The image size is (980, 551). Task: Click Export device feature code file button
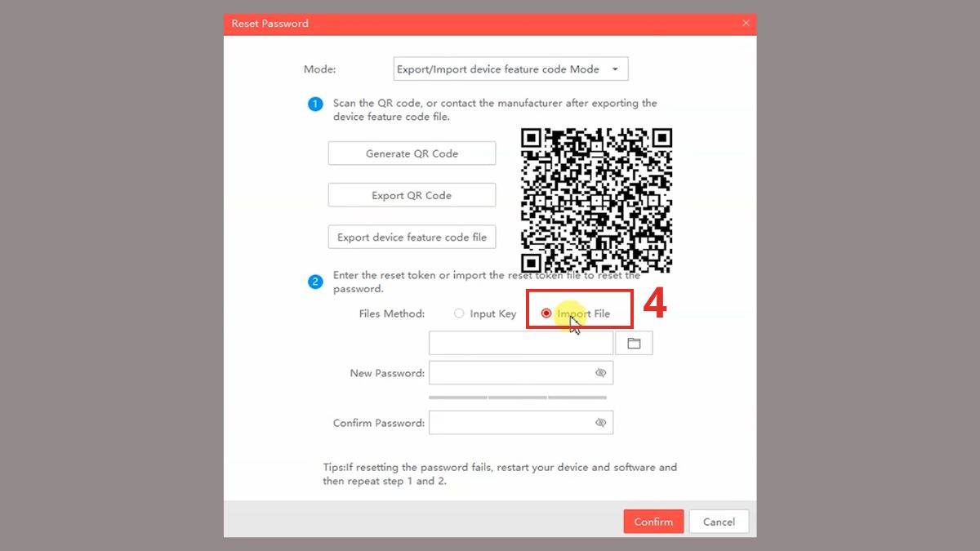click(x=412, y=237)
